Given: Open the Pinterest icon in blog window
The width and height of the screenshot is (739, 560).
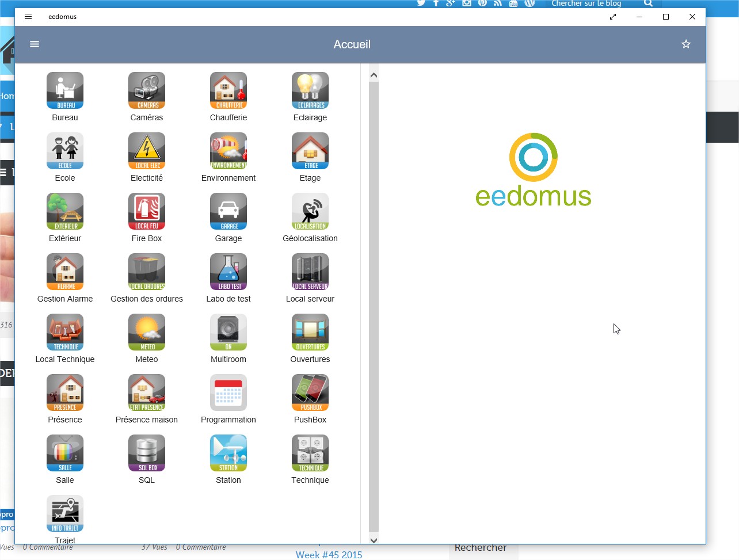Looking at the screenshot, I should click(x=482, y=3).
